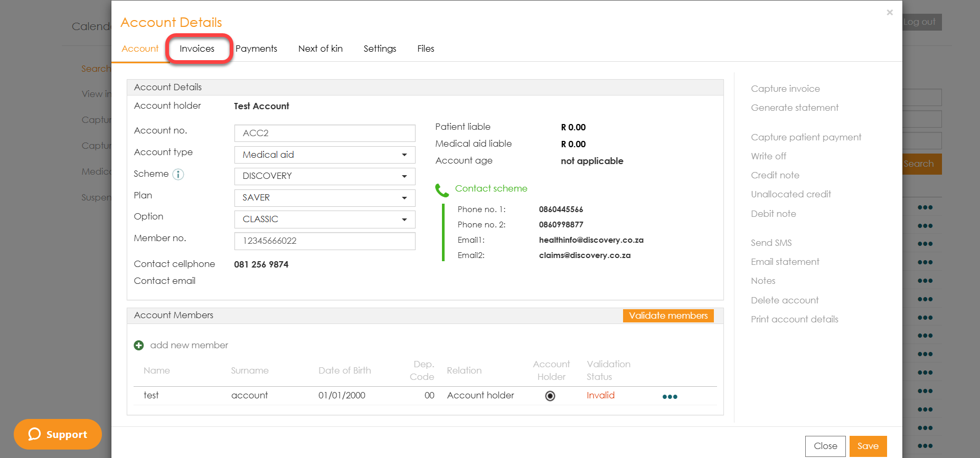Click the Account no. input field
980x458 pixels.
324,133
